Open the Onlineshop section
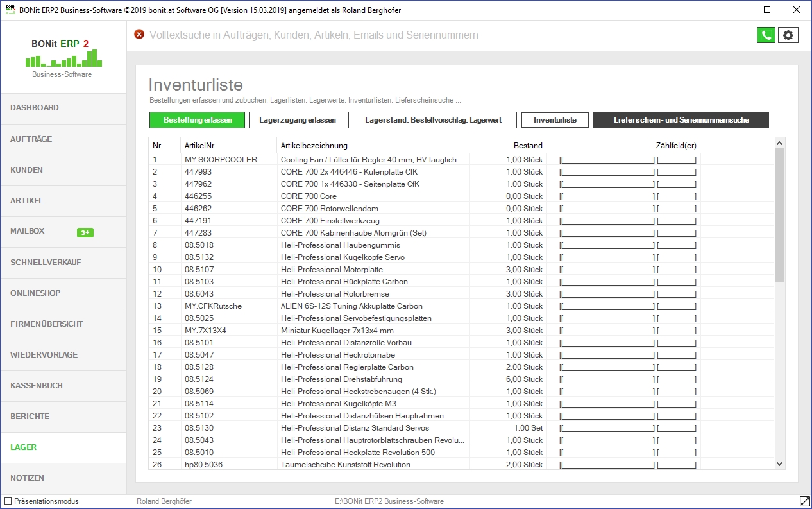 point(63,293)
